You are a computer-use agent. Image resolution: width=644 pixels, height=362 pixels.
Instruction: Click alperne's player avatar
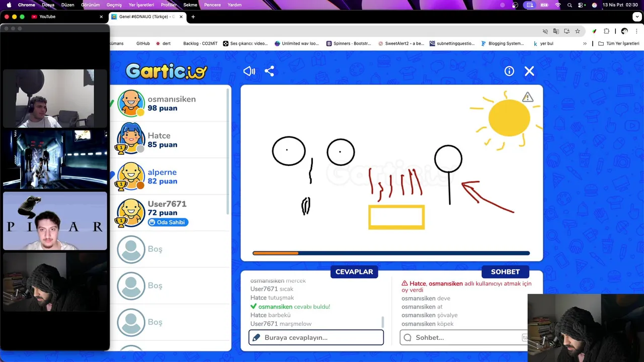pos(131,176)
